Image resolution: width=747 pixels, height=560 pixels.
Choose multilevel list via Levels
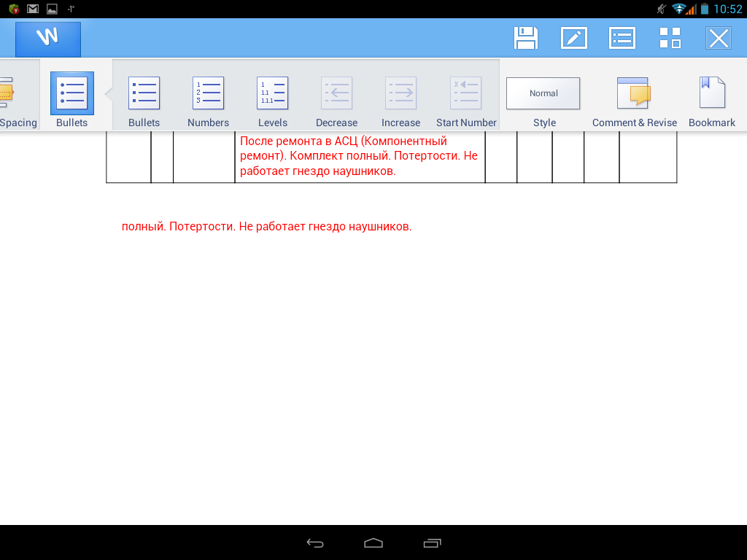click(x=273, y=101)
